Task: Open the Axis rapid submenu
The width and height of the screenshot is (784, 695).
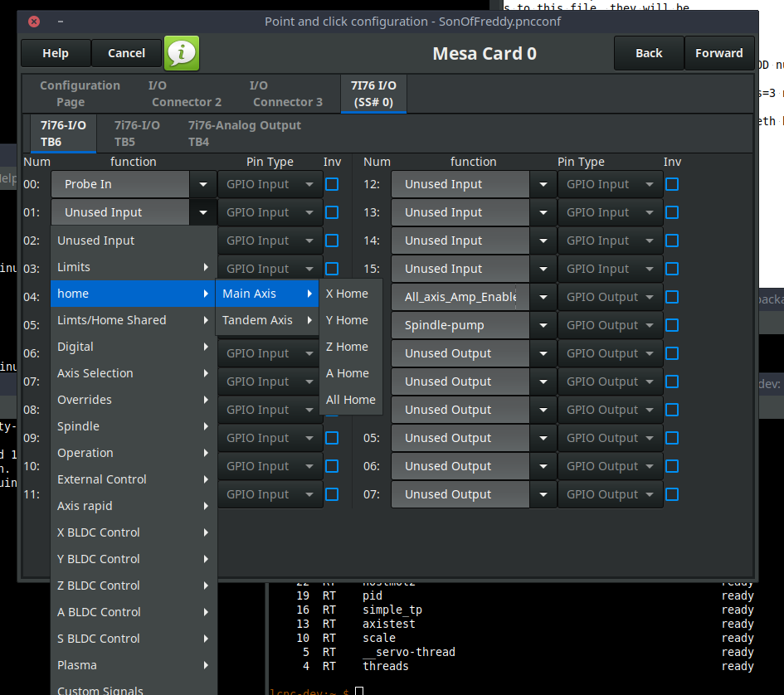Action: 134,506
